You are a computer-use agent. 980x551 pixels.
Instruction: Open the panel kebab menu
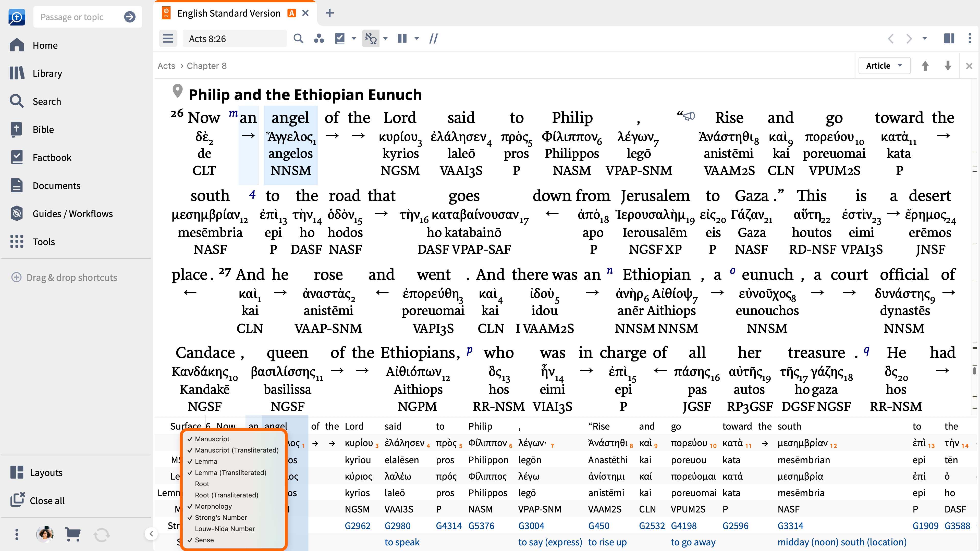coord(970,39)
